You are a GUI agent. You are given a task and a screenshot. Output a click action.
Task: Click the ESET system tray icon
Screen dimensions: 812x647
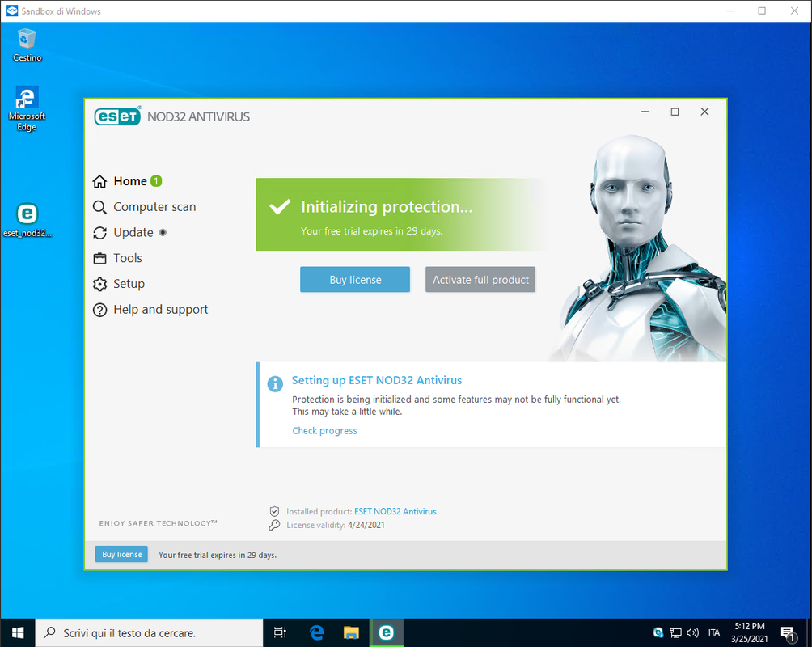658,632
